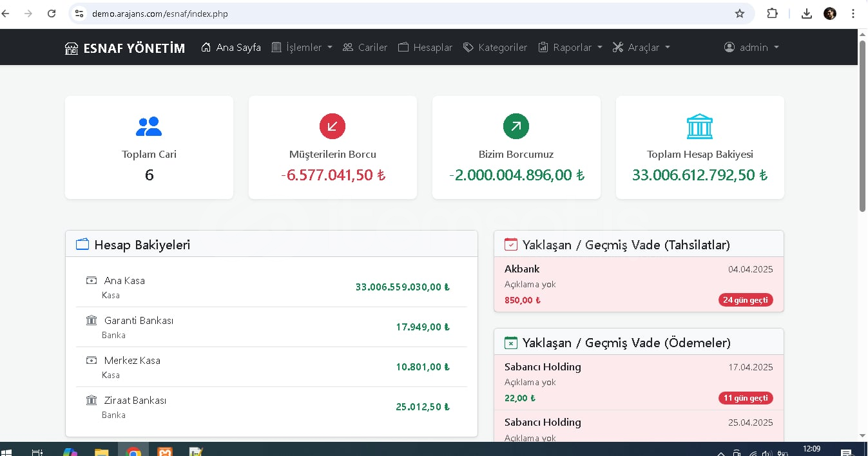Open the browser downloads icon

(807, 14)
